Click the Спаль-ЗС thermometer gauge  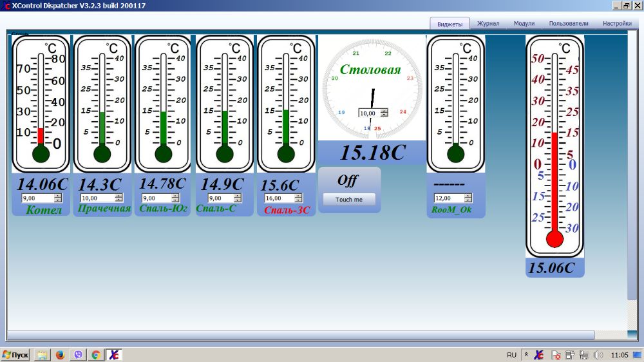(286, 104)
